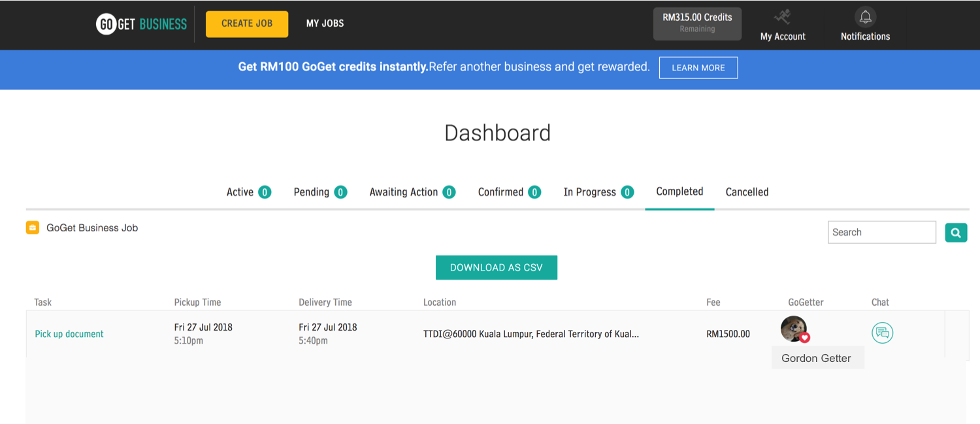The image size is (980, 424).
Task: Open the Notifications bell icon
Action: (865, 17)
